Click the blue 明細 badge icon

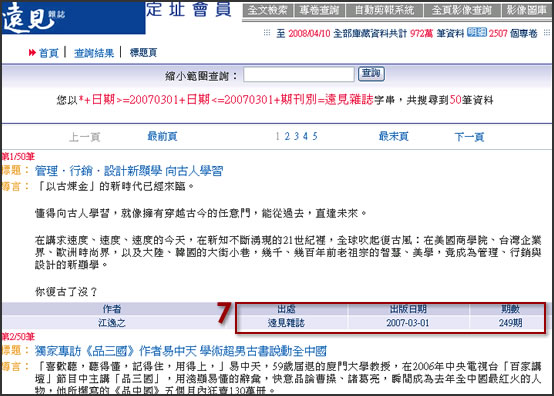[477, 32]
